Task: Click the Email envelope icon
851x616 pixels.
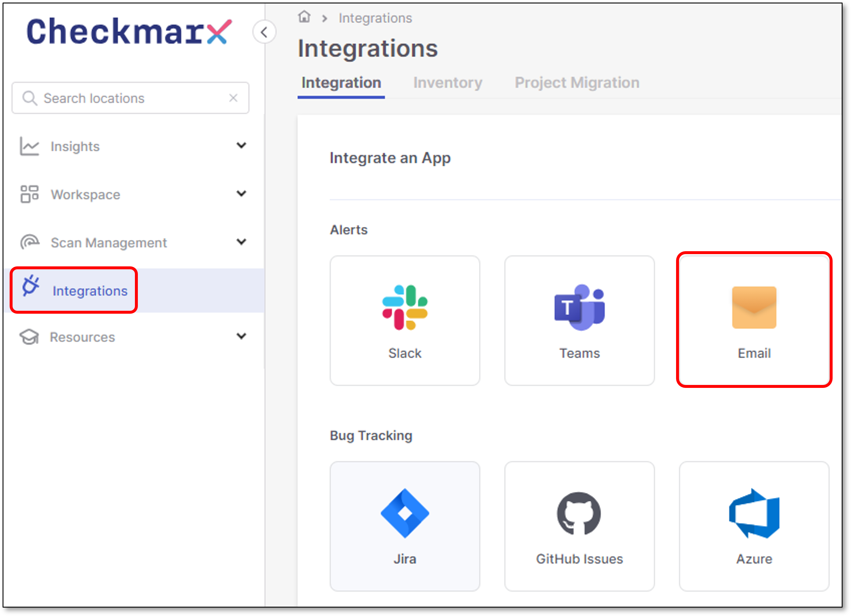Action: click(x=754, y=308)
